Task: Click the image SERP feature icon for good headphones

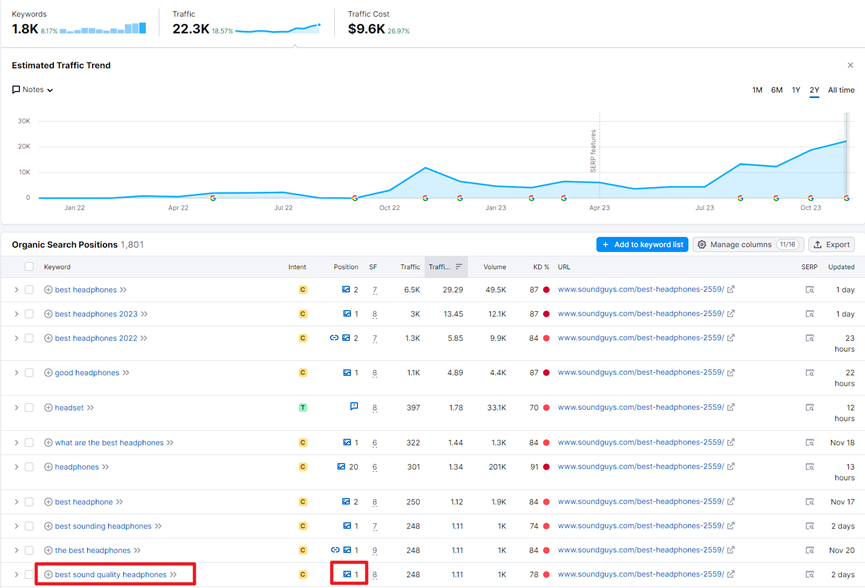Action: coord(346,373)
